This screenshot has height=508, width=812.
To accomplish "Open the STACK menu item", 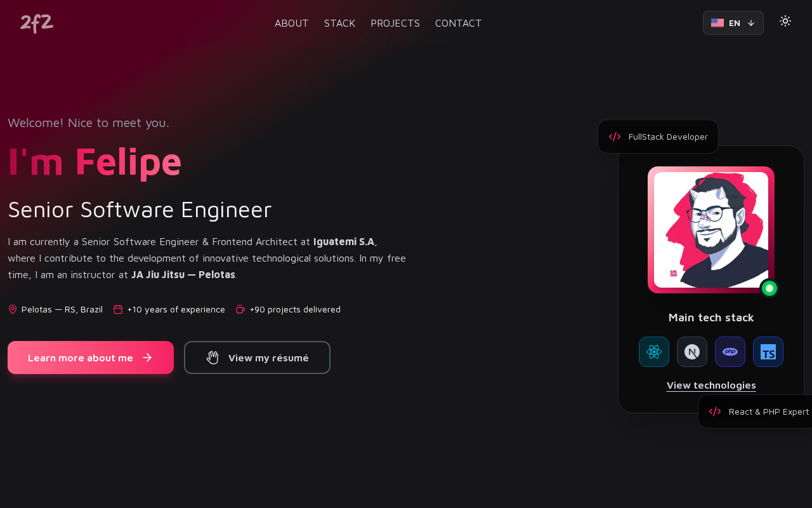I will coord(339,23).
